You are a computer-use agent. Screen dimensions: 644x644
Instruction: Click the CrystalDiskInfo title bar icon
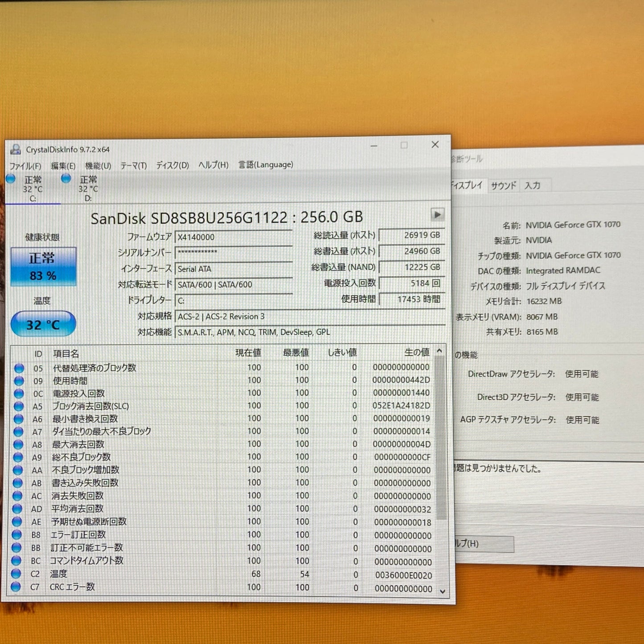[16, 149]
